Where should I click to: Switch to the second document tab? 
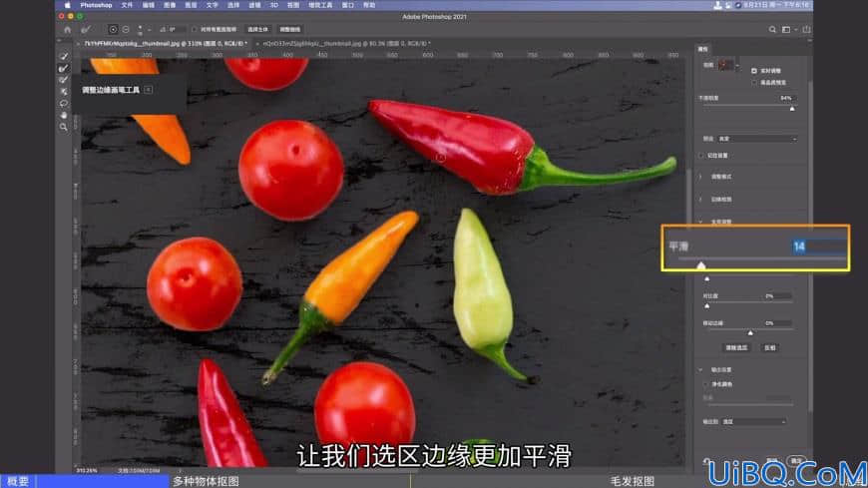(x=346, y=43)
